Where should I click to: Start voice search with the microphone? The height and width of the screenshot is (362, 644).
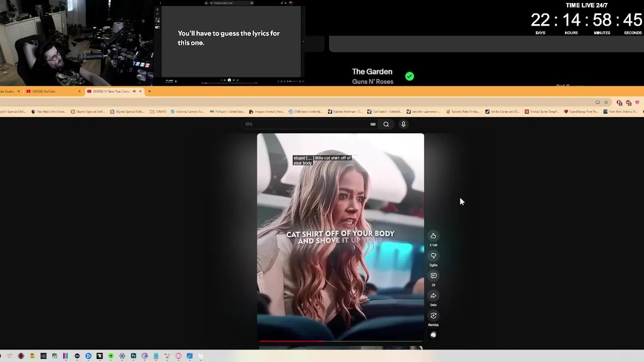click(404, 124)
